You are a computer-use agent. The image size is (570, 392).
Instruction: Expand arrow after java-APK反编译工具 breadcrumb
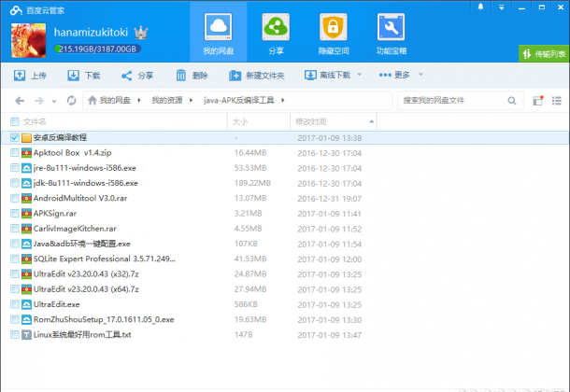283,100
